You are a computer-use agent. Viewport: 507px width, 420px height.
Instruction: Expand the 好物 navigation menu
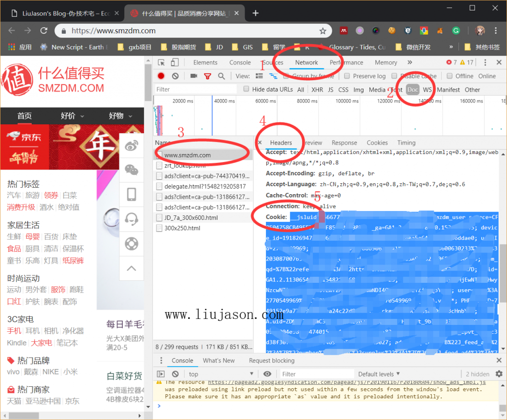click(121, 116)
